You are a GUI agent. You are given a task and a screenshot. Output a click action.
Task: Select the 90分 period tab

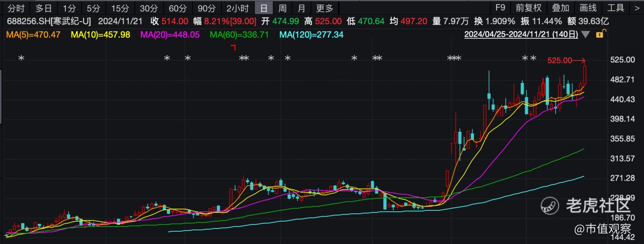coord(207,8)
